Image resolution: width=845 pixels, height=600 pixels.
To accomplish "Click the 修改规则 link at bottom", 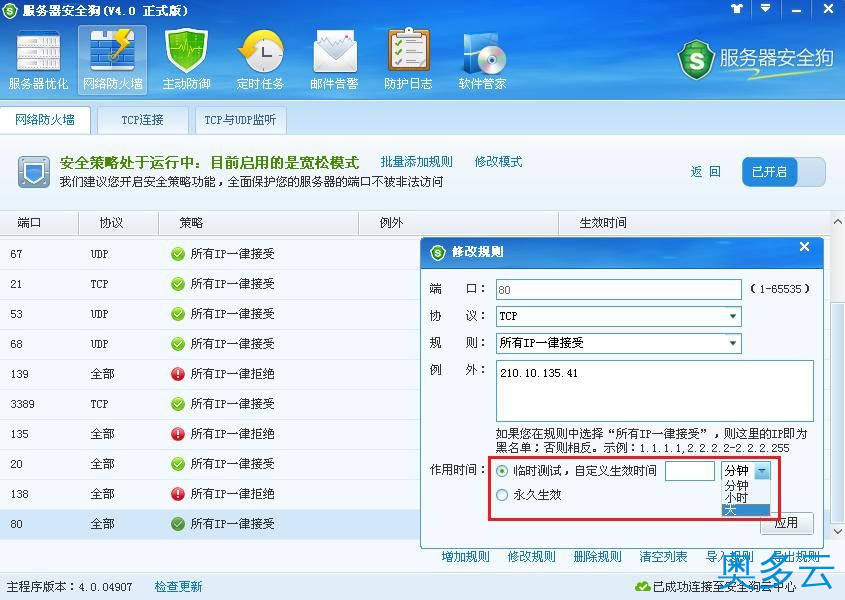I will 531,557.
